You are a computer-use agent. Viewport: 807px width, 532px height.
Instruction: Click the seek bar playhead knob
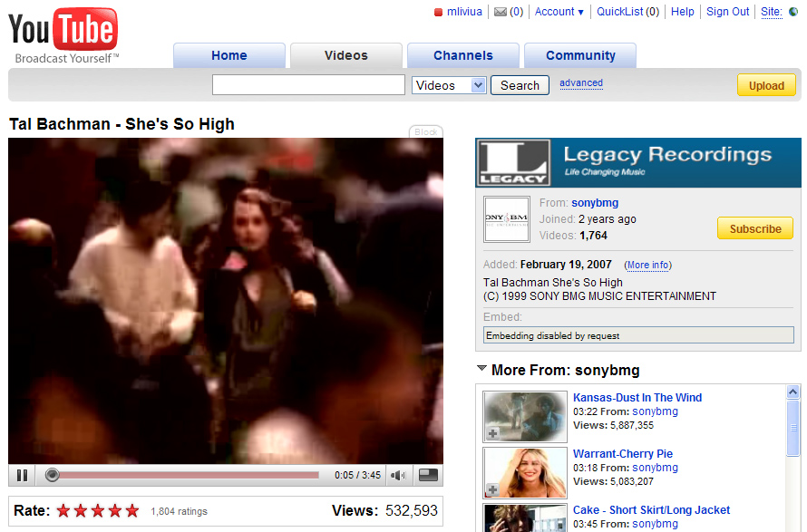coord(52,475)
